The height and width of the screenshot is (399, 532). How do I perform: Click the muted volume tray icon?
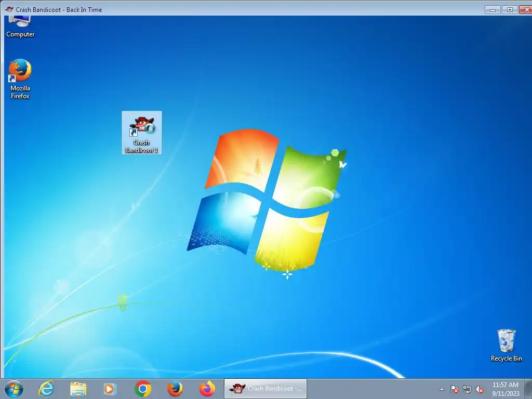[x=480, y=389]
